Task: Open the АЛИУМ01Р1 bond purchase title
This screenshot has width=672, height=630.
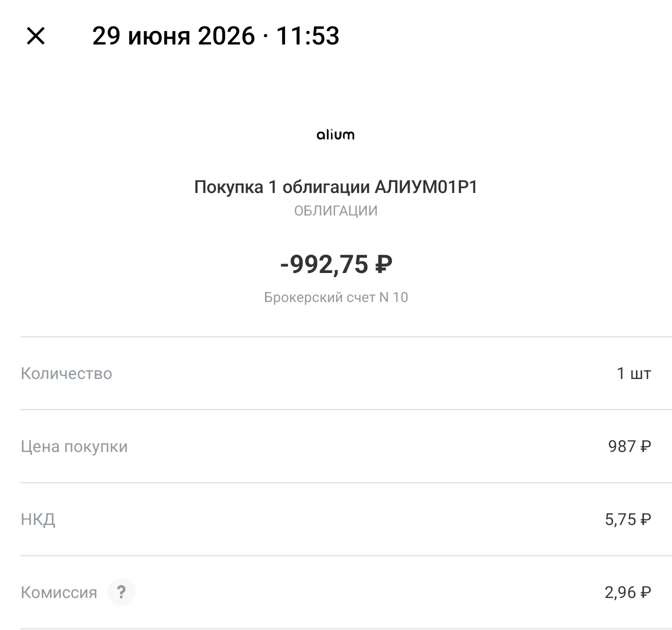Action: [x=335, y=187]
